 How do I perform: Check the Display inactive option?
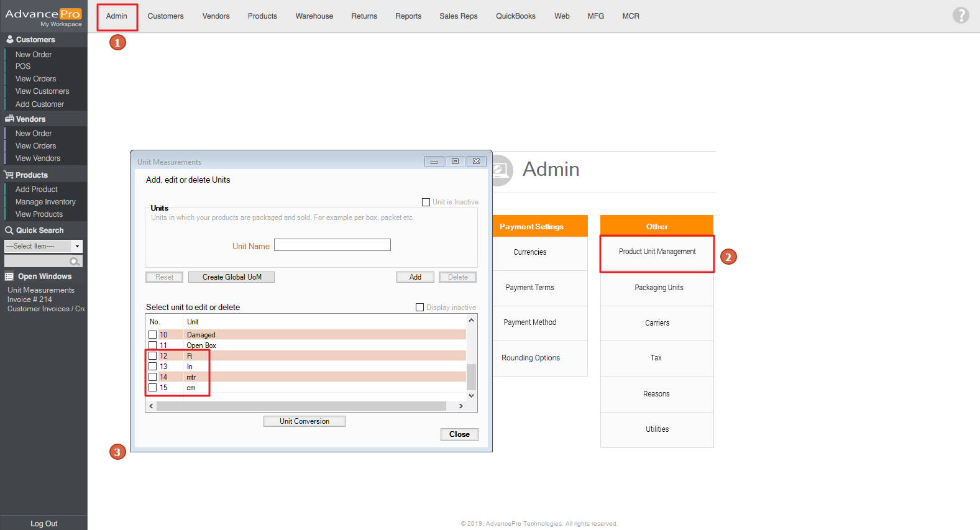tap(419, 308)
